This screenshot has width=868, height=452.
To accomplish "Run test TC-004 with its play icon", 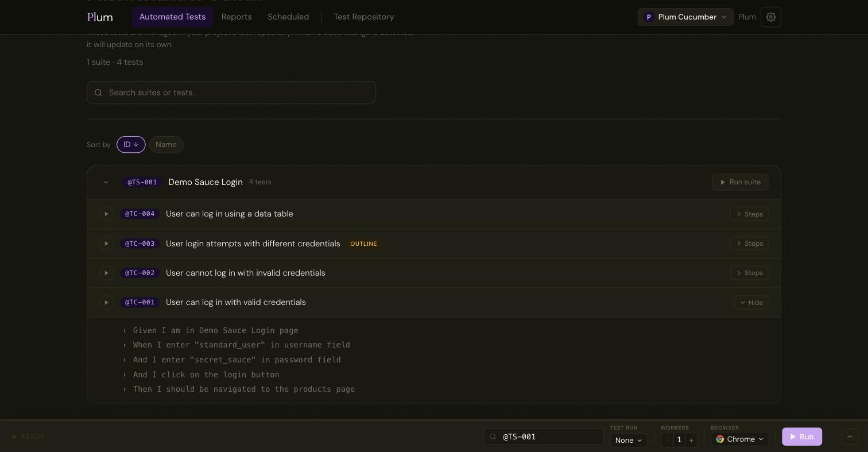I will (x=107, y=214).
